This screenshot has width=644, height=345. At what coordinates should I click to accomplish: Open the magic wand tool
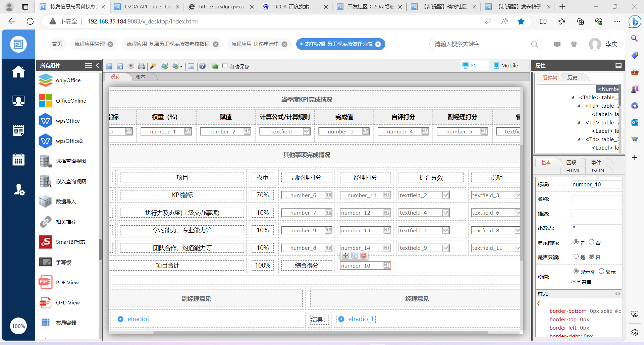(153, 66)
